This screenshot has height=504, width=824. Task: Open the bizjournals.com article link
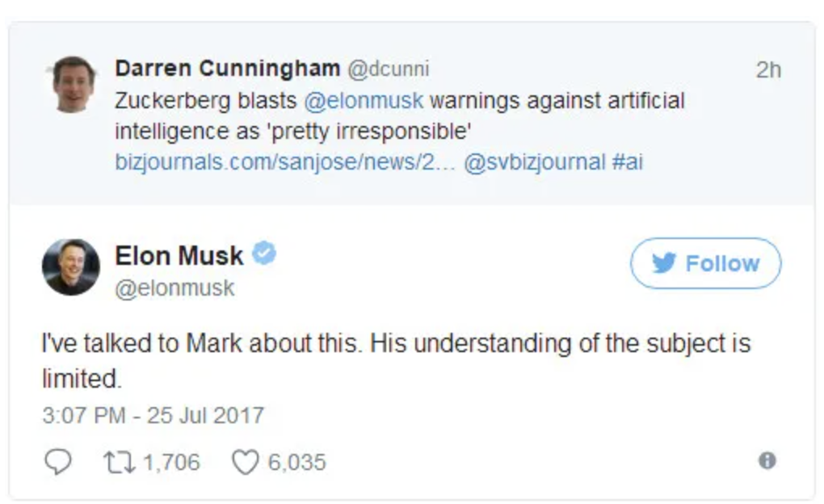[x=285, y=162]
